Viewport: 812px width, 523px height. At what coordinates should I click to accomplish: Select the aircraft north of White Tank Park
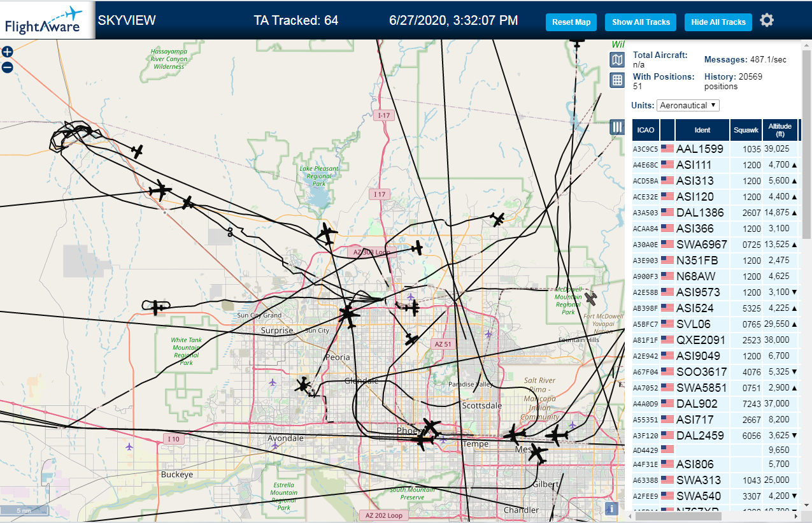point(157,308)
